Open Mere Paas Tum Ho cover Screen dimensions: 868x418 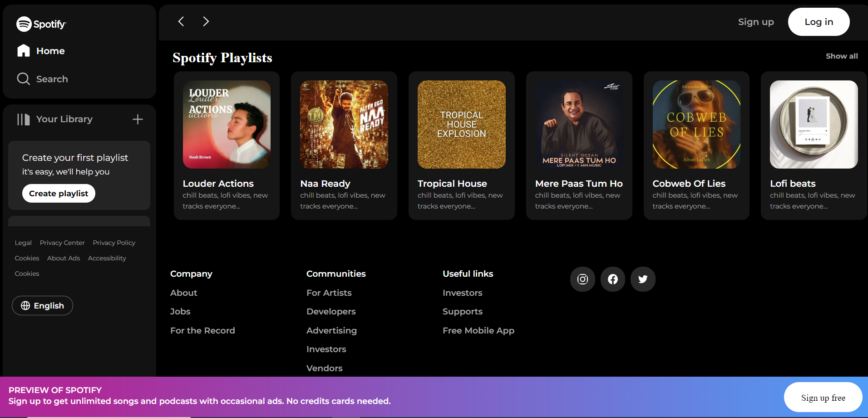pyautogui.click(x=579, y=124)
